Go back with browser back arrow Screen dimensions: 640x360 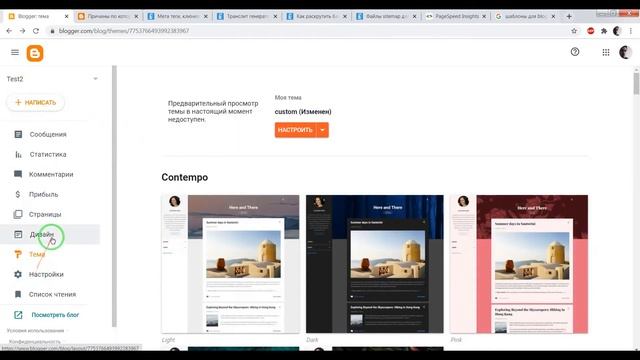(9, 31)
